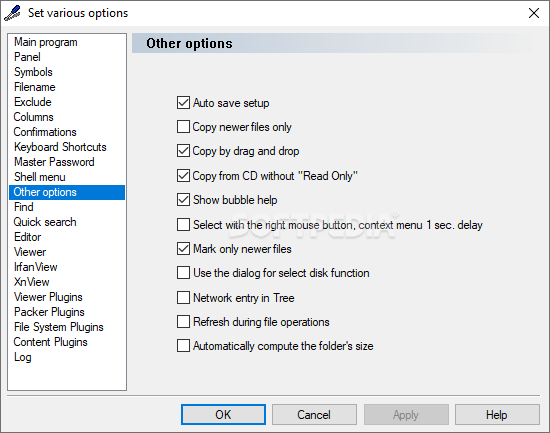Confirm settings with the OK button
This screenshot has width=550, height=433.
pos(223,415)
